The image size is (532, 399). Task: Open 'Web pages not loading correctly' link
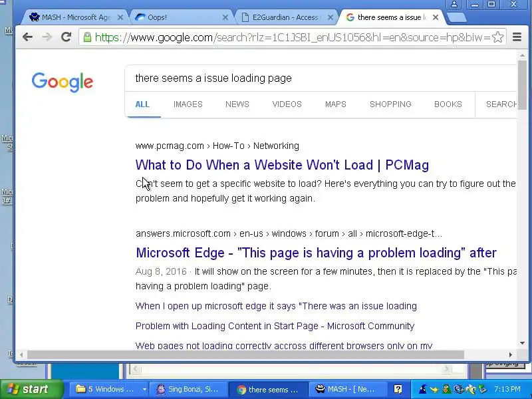coord(284,346)
